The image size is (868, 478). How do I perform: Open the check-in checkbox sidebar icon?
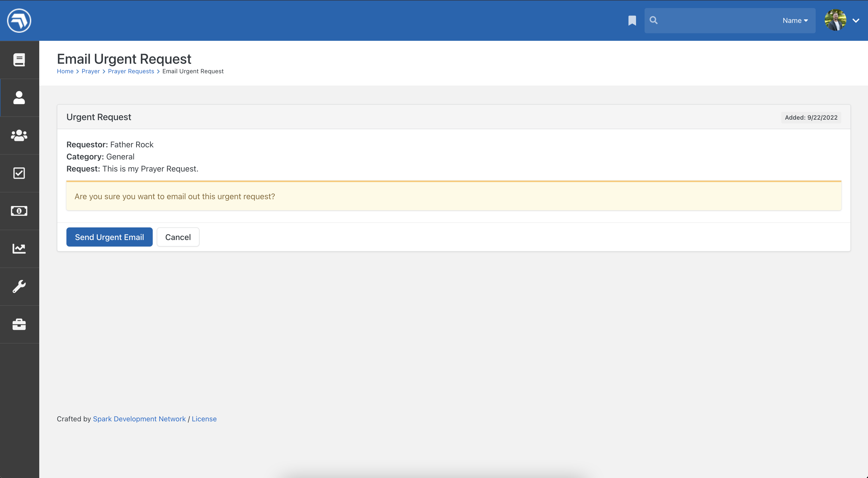[19, 173]
